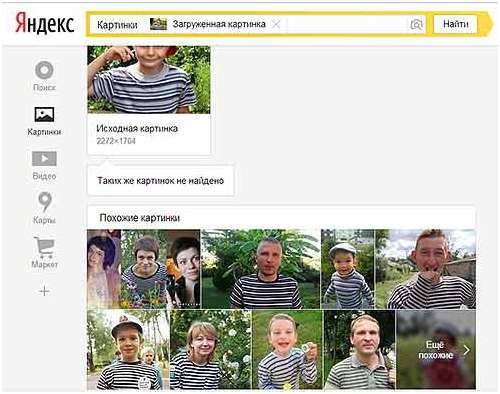Screen dimensions: 500x394
Task: Click the plus icon for more services
Action: coord(44,292)
